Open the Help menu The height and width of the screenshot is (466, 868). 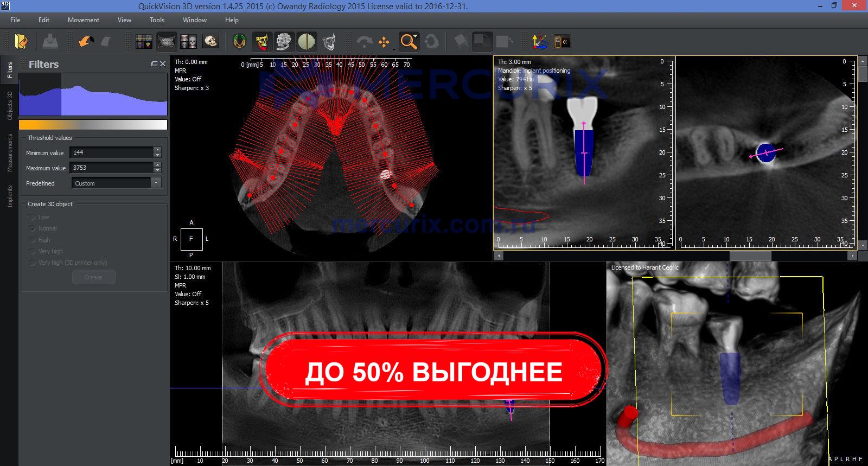point(232,20)
